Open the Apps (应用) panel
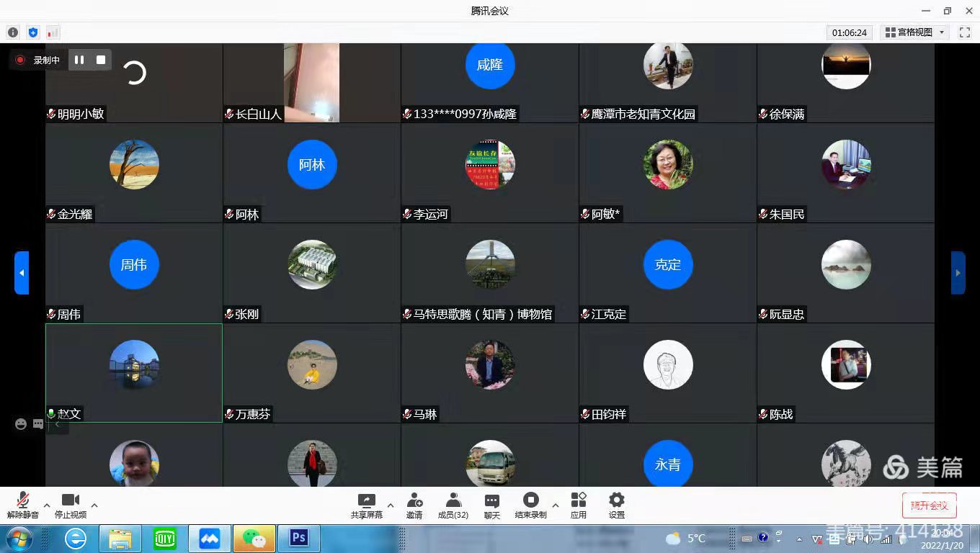 coord(578,505)
